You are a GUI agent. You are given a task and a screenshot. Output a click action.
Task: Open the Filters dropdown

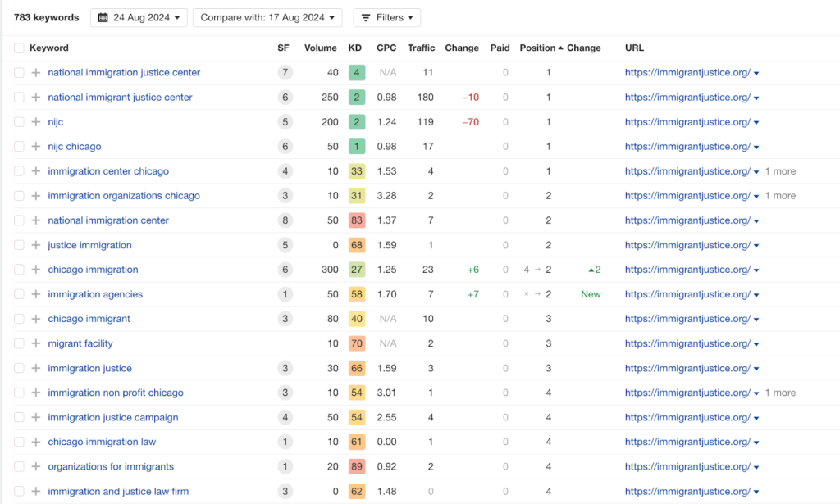(386, 17)
